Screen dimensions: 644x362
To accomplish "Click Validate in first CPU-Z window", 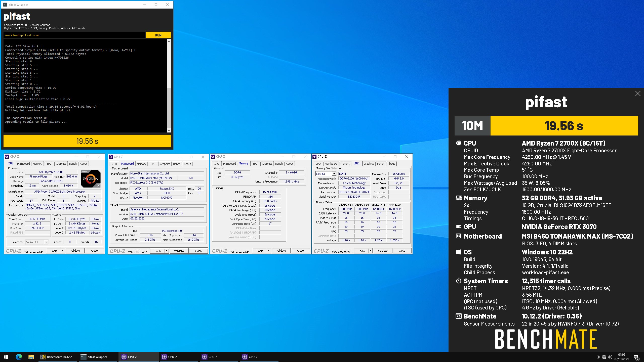I will tap(75, 251).
